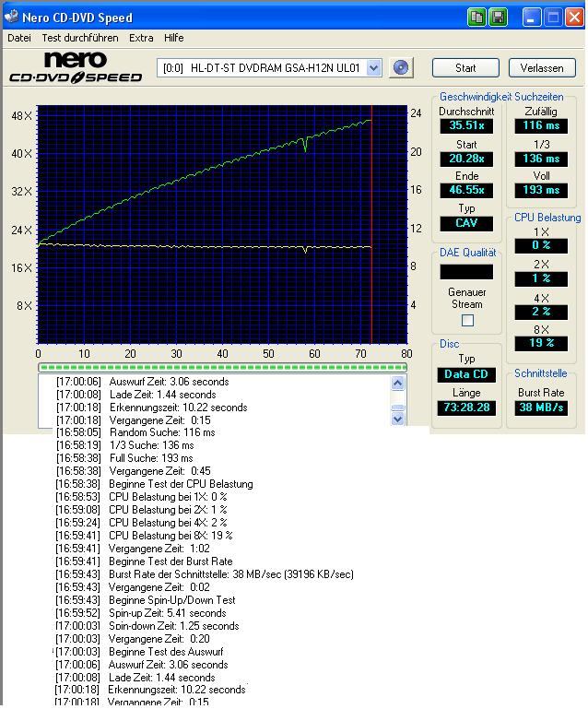Expand the drive selection dropdown arrow

(x=373, y=68)
